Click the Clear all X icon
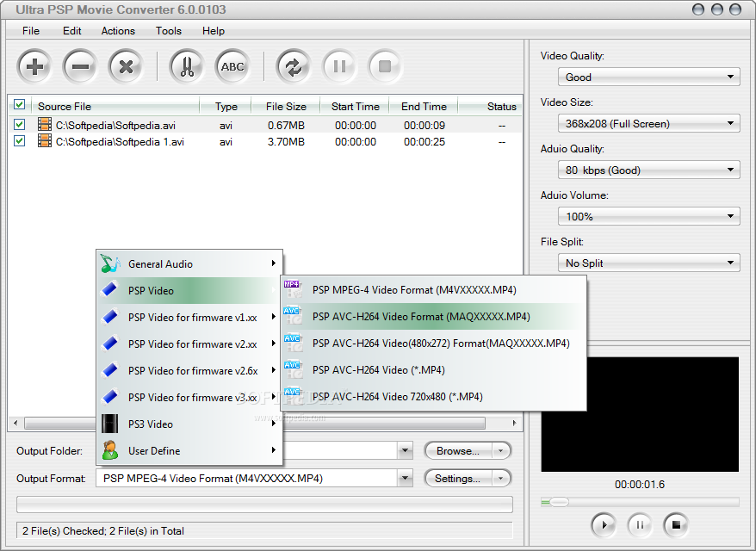 pyautogui.click(x=126, y=66)
